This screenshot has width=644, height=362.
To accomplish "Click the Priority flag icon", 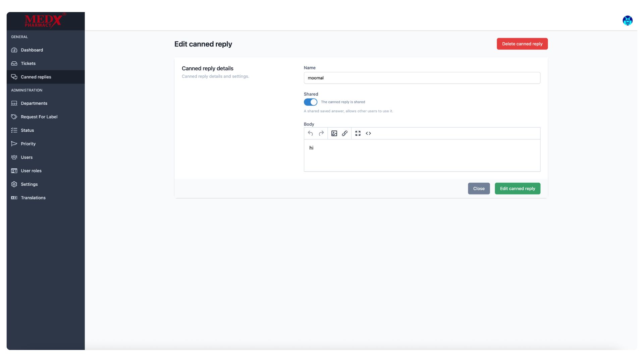I will coord(14,143).
